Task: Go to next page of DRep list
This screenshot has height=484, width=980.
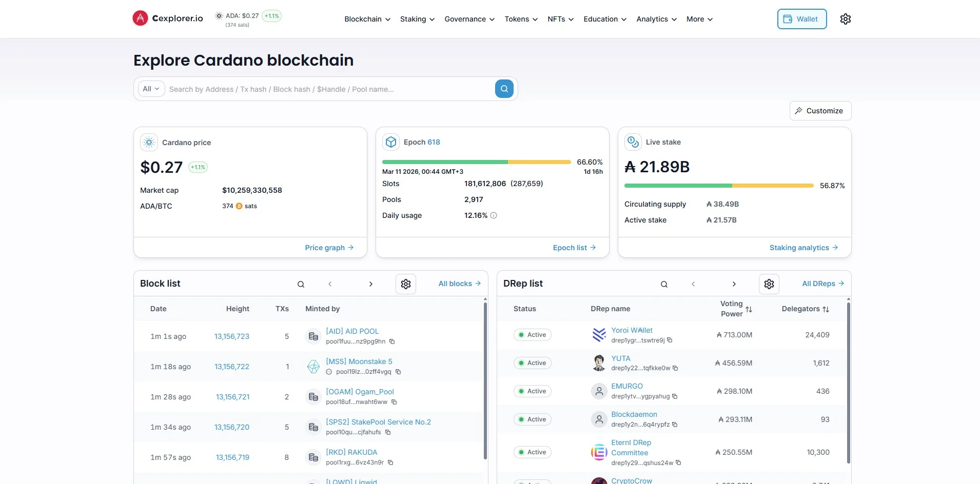Action: (x=734, y=284)
